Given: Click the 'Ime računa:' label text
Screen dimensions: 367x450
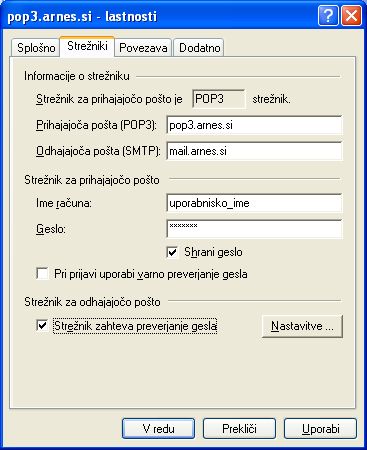Looking at the screenshot, I should [64, 203].
